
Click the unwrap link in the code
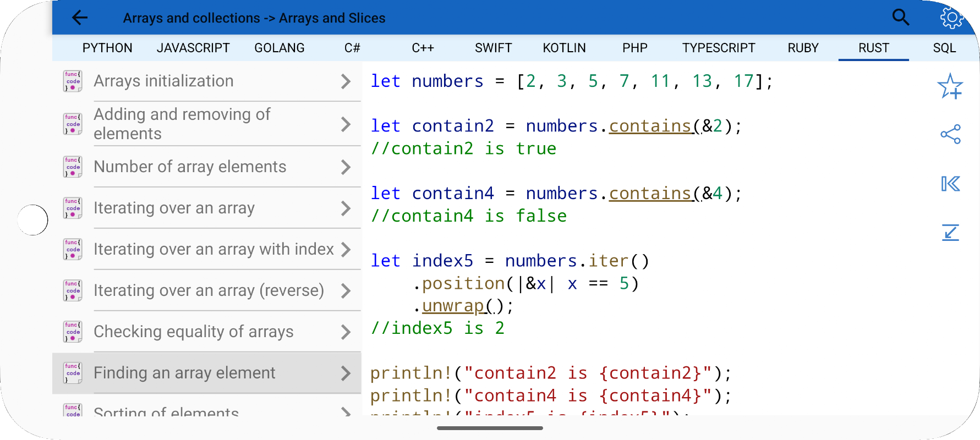point(453,306)
